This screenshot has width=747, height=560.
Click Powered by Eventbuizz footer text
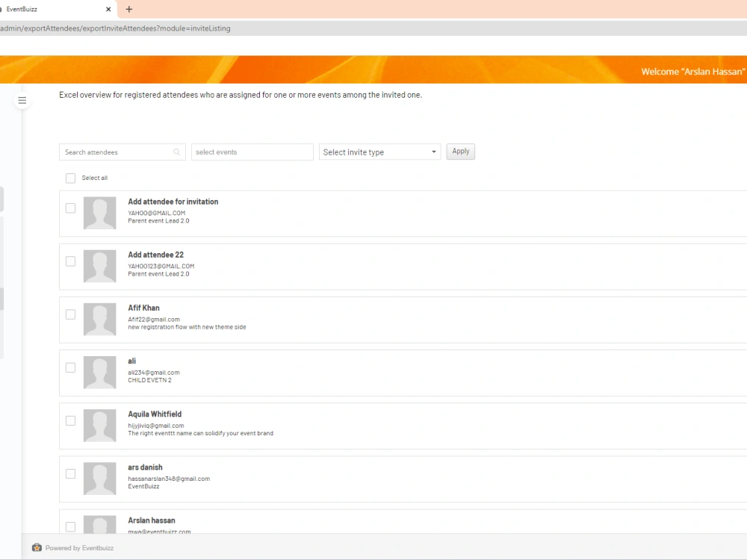point(79,547)
